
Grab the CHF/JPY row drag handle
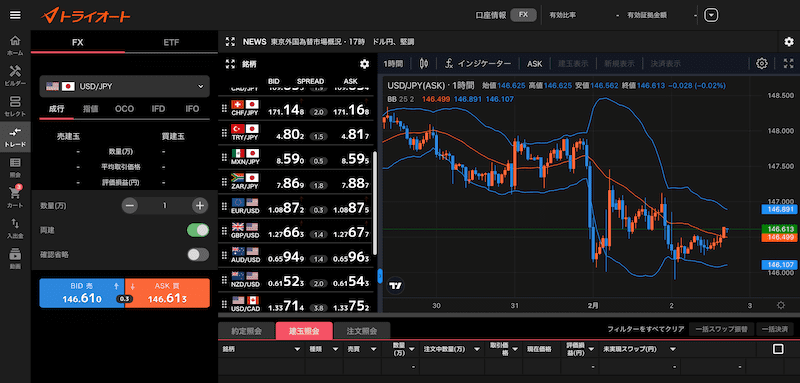tap(224, 108)
